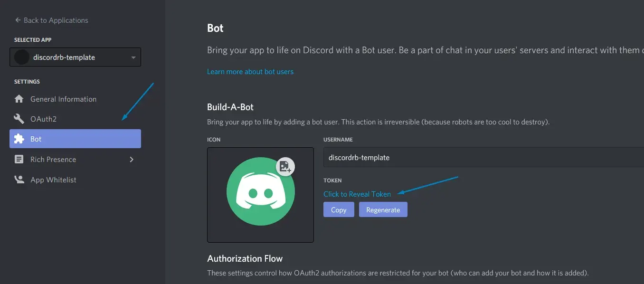Click the back arrow icon beside Back to Applications
This screenshot has width=644, height=284.
(17, 20)
